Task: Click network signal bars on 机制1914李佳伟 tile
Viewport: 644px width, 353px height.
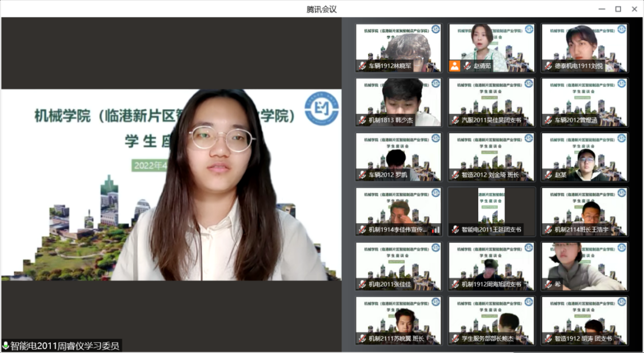Action: pyautogui.click(x=435, y=229)
